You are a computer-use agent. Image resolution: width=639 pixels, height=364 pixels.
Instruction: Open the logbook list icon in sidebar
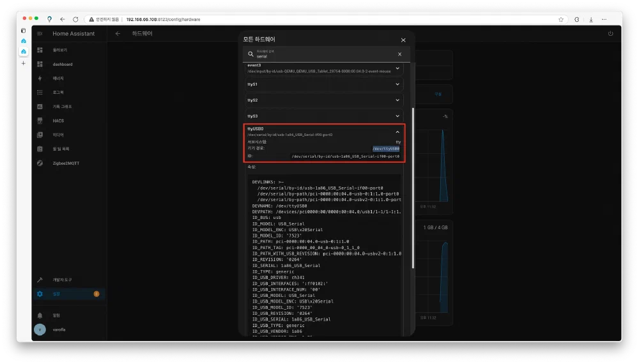click(40, 93)
